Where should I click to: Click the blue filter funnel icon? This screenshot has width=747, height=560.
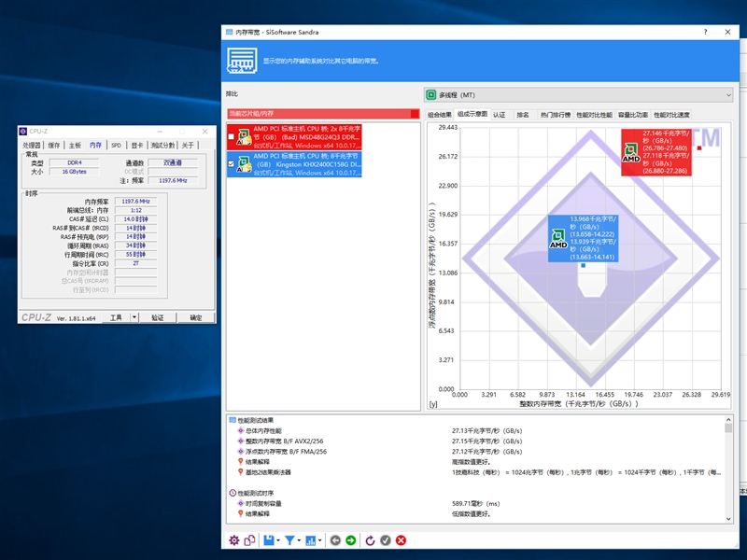(289, 540)
